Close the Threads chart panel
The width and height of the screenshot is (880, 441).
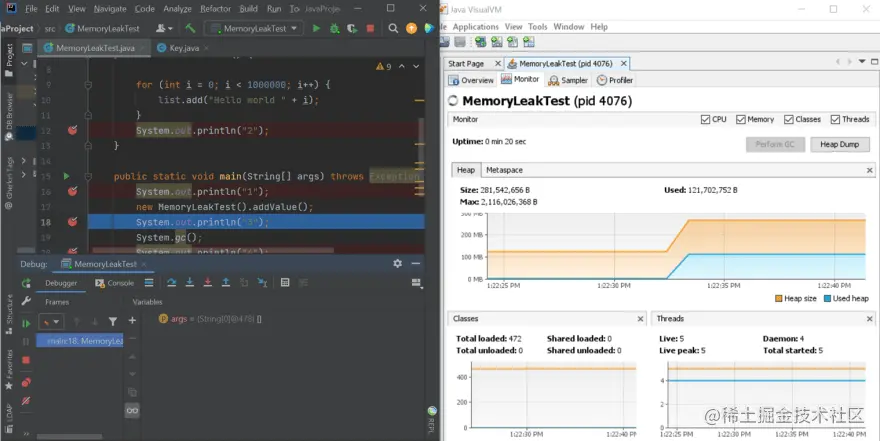869,319
